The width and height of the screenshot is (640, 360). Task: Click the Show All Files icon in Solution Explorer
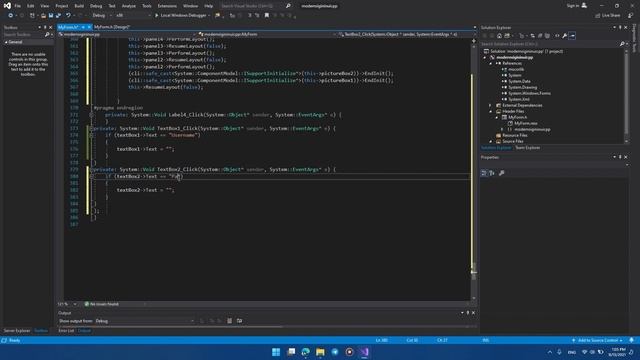click(x=547, y=36)
